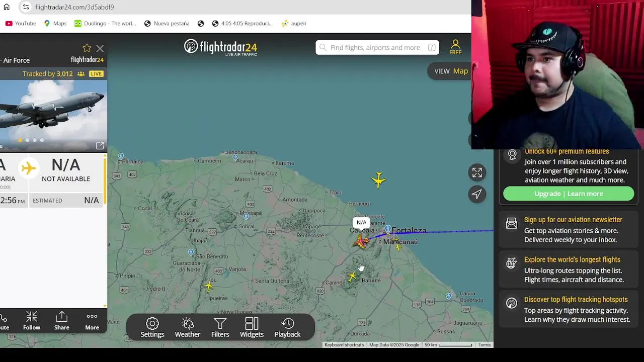
Task: Select the yellow aircraft over the ocean
Action: click(379, 180)
